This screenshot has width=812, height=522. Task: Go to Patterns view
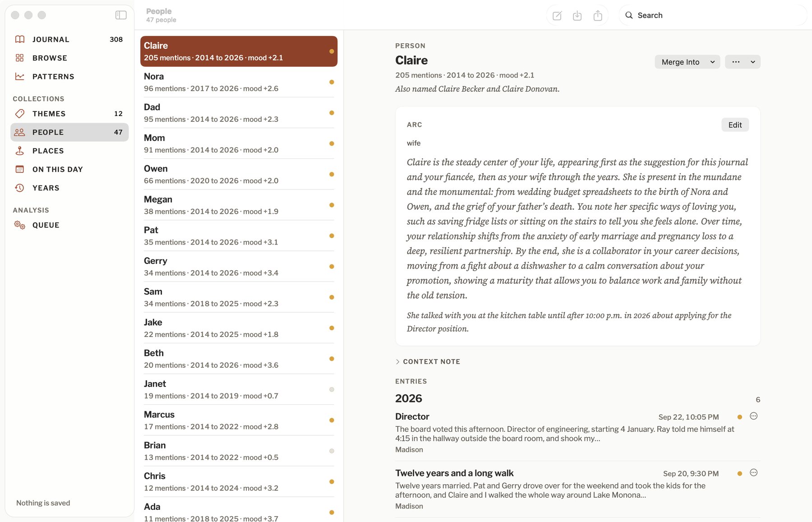coord(69,76)
